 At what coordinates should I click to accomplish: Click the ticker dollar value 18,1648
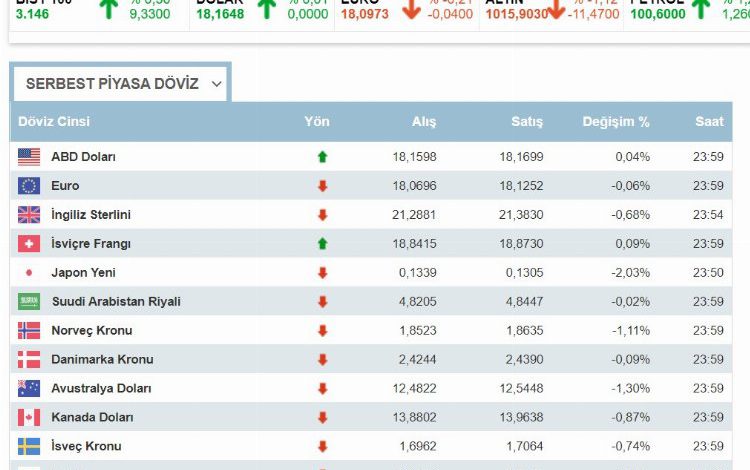pos(220,14)
